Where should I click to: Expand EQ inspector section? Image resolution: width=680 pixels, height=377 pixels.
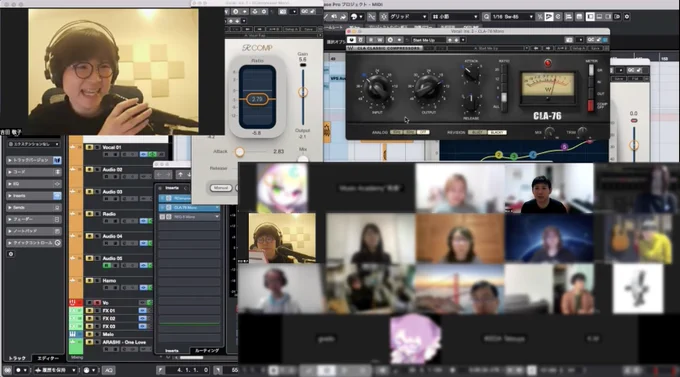click(10, 184)
